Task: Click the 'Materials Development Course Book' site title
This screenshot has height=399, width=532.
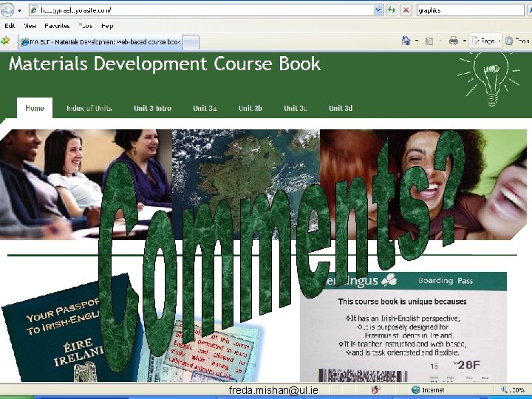Action: click(x=165, y=64)
